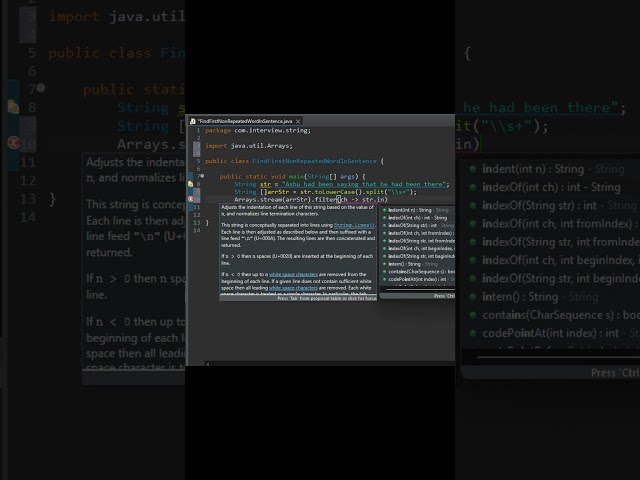Click the green method icon beside indent(int n)
This screenshot has height=480, width=640.
[386, 210]
